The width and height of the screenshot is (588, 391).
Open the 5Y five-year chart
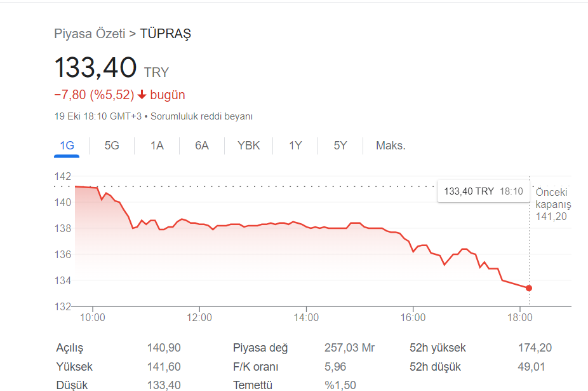click(x=340, y=145)
